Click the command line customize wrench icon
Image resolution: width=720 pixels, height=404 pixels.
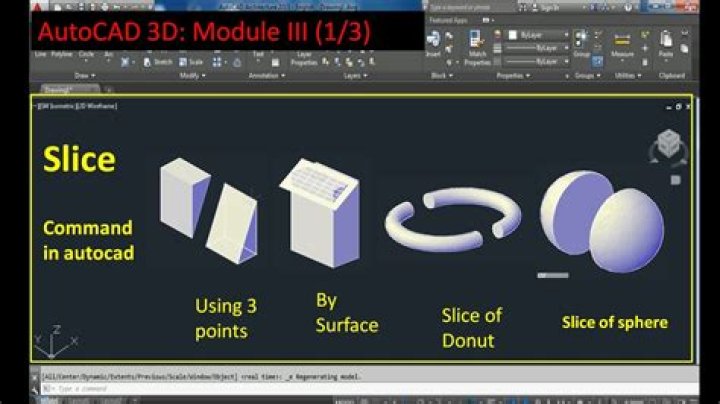[35, 390]
